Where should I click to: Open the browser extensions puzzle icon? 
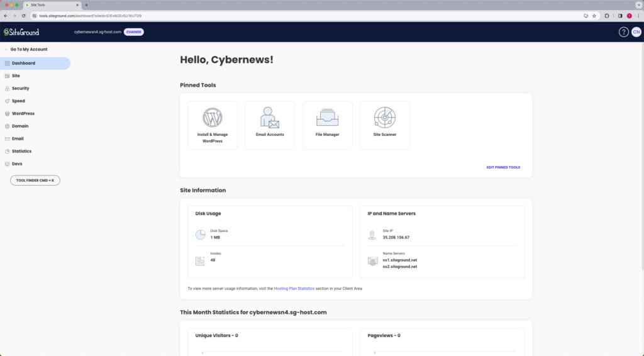point(607,16)
